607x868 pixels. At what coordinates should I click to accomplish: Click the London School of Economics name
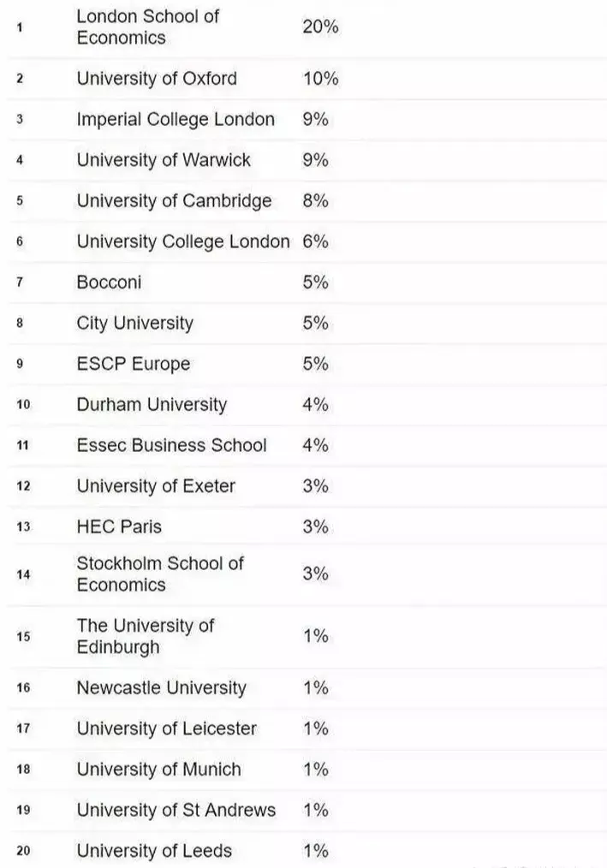147,27
